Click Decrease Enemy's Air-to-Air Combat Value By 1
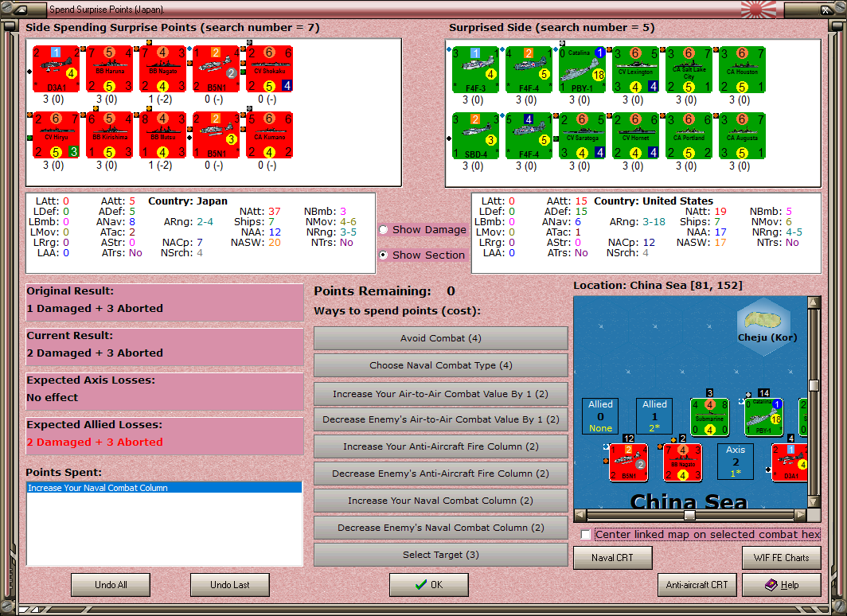Viewport: 847px width, 616px height. click(x=441, y=419)
